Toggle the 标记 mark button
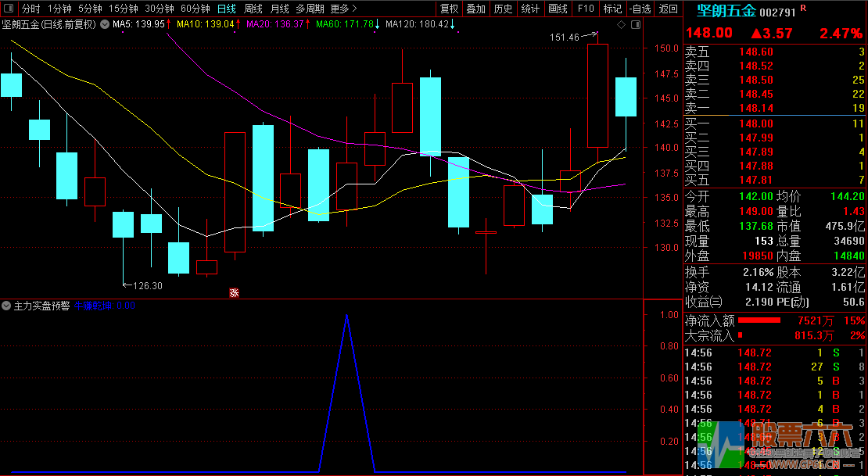868x476 pixels. pos(612,9)
